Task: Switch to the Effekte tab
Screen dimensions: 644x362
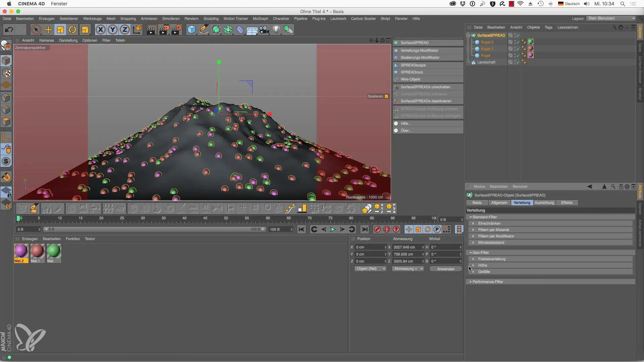Action: pyautogui.click(x=567, y=203)
